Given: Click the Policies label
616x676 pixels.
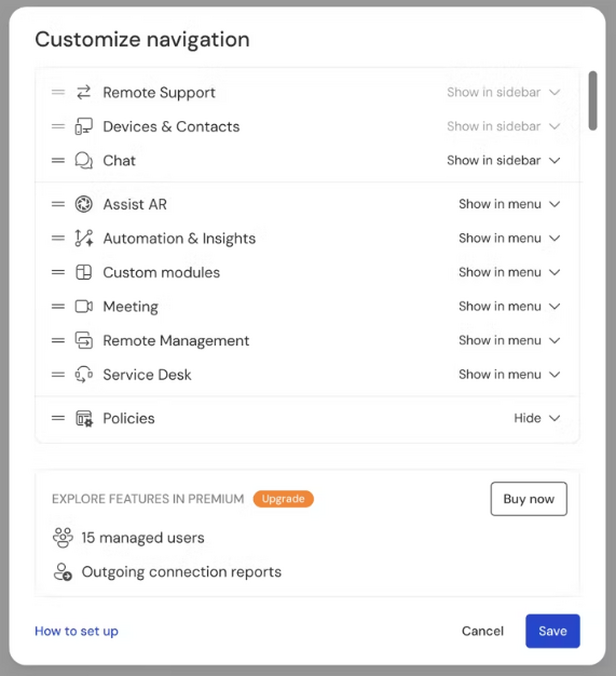Looking at the screenshot, I should pyautogui.click(x=129, y=418).
